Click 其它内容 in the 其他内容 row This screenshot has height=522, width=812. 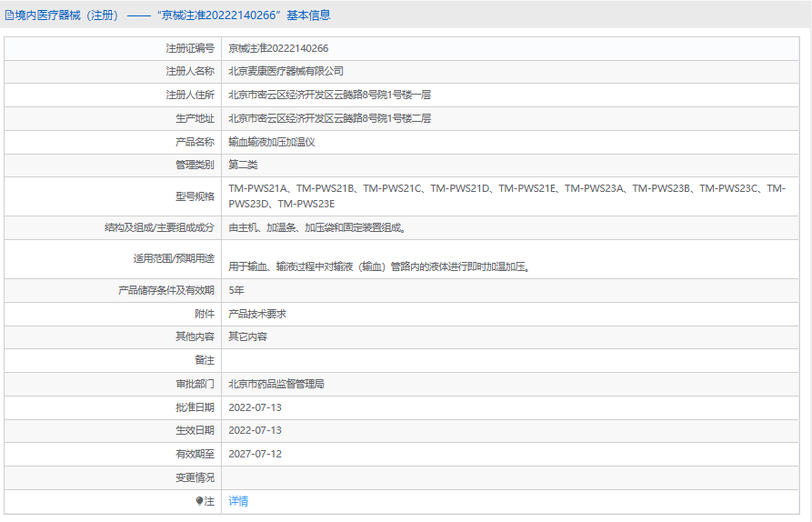(247, 336)
